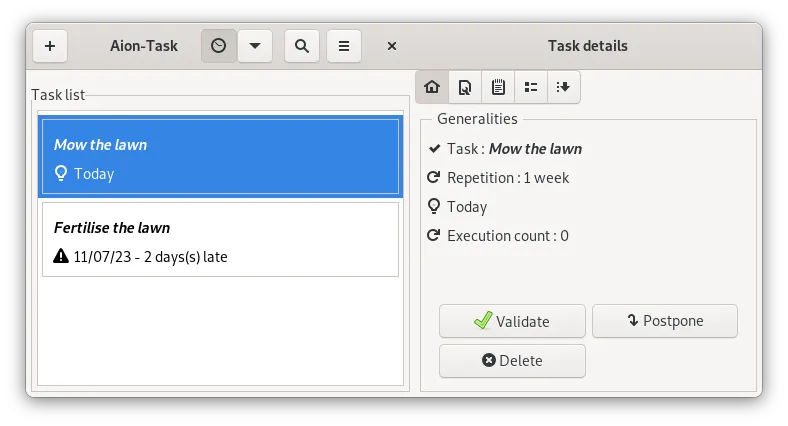
Task: Click the checkmark icon beside Task label
Action: 434,149
